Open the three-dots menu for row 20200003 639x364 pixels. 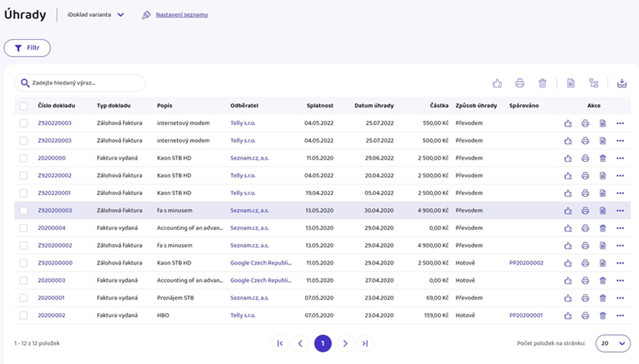620,280
